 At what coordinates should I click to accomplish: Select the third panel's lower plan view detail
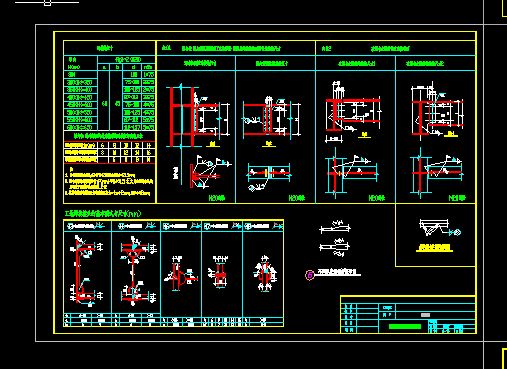point(352,173)
